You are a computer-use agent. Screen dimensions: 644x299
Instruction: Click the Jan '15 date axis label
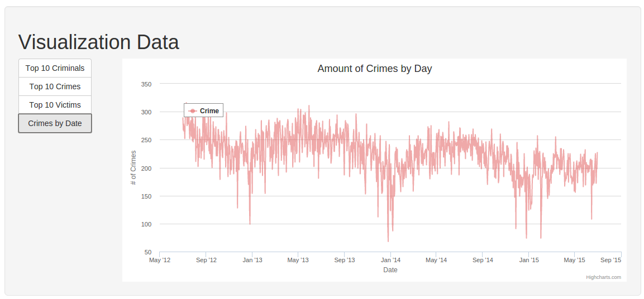pyautogui.click(x=528, y=260)
